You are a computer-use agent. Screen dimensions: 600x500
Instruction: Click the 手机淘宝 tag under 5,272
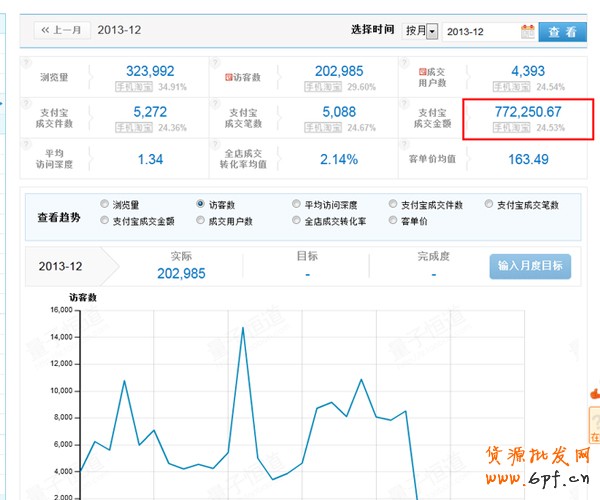pos(134,127)
